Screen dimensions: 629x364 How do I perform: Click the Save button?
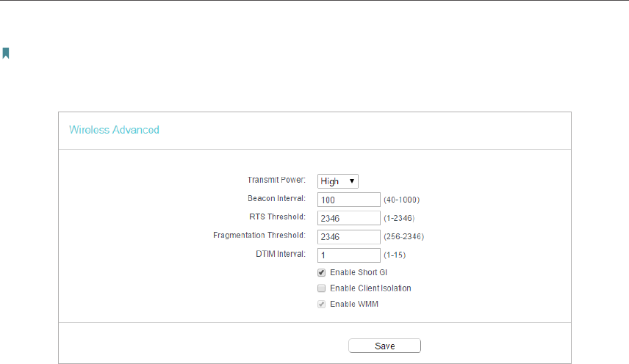coord(385,346)
